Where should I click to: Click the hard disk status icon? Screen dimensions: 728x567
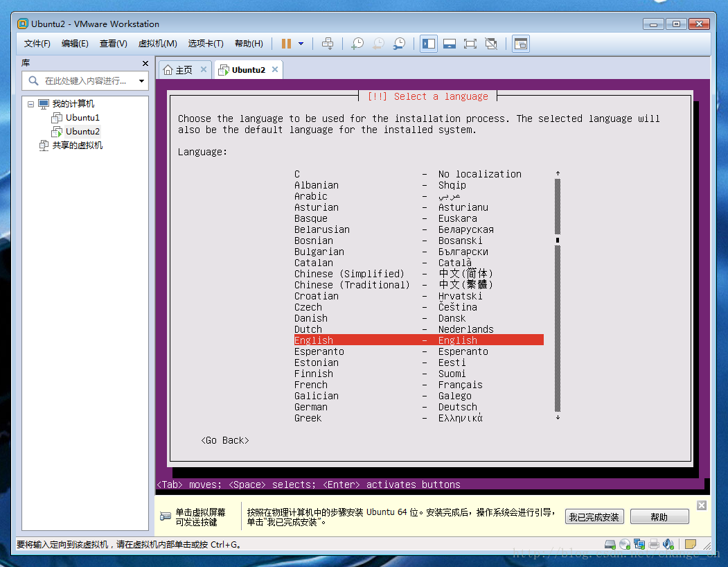click(610, 544)
